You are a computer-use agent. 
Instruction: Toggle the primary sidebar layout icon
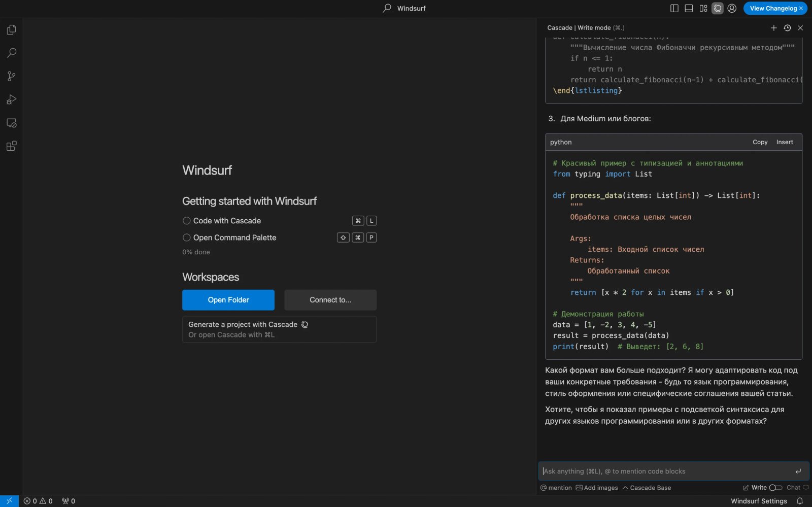(x=674, y=8)
